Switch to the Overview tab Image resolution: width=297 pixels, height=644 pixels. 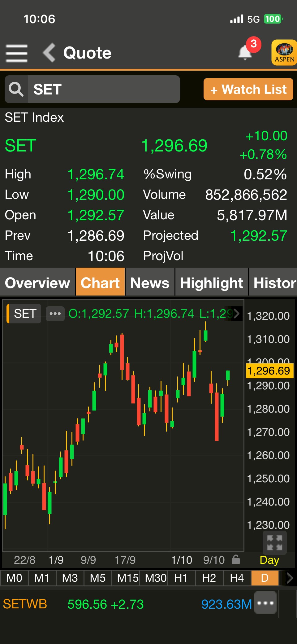[37, 283]
